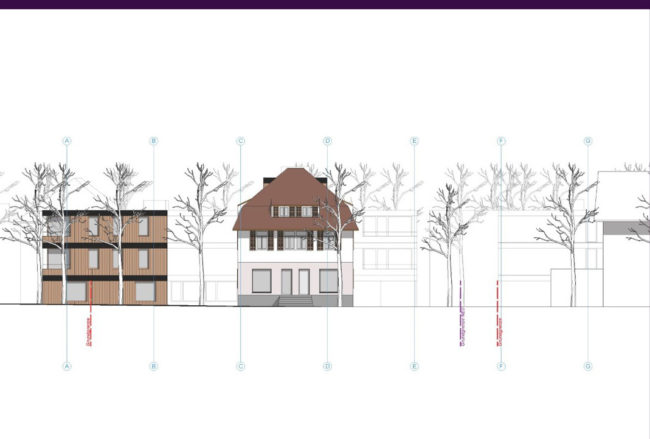
Task: Click bottom grid bubble D
Action: point(327,366)
